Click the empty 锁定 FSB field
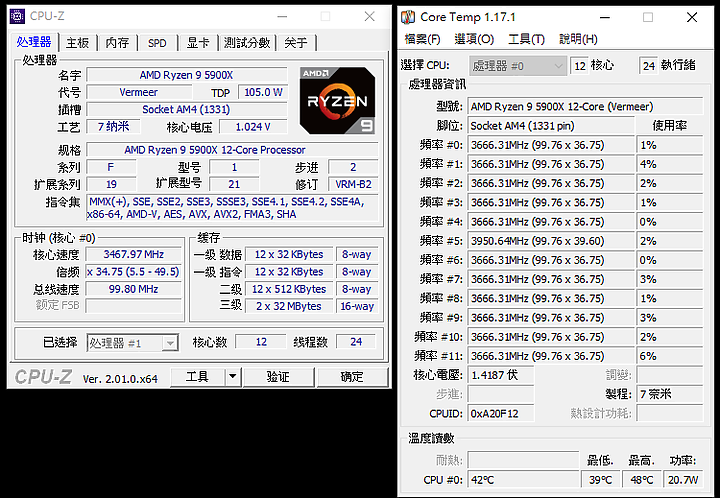 134,306
